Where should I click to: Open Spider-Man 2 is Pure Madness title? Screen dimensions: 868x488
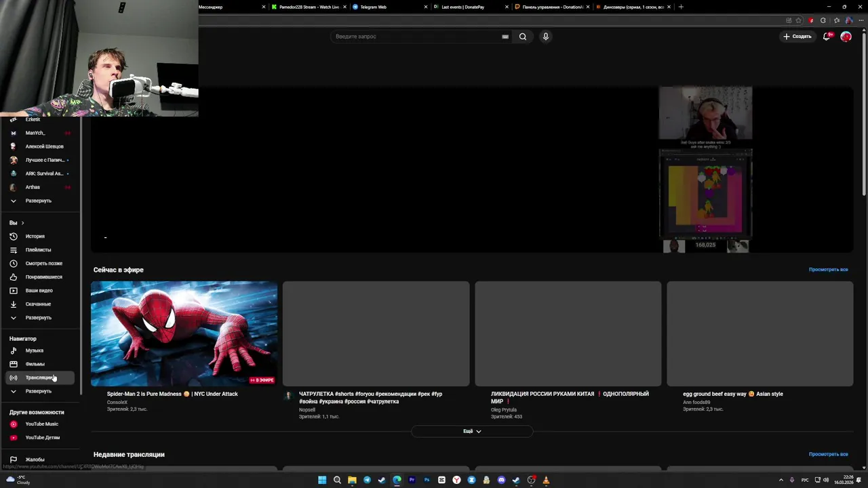point(172,394)
